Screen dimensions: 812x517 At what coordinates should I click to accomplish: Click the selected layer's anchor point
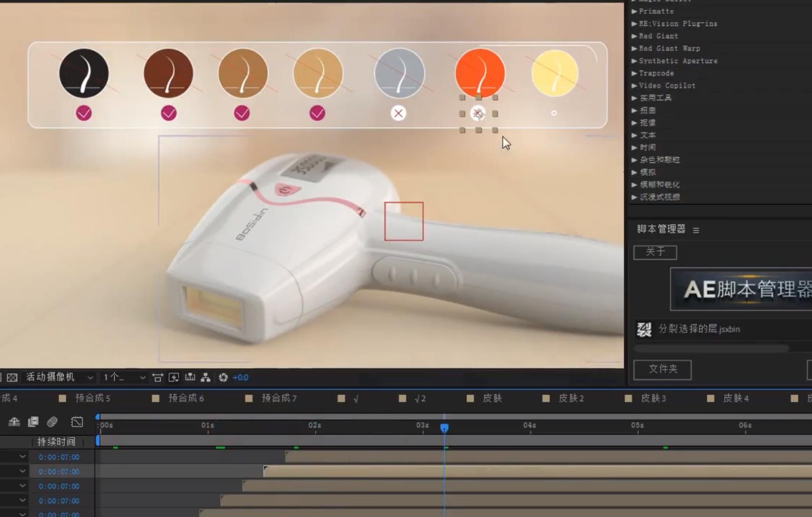pos(478,113)
